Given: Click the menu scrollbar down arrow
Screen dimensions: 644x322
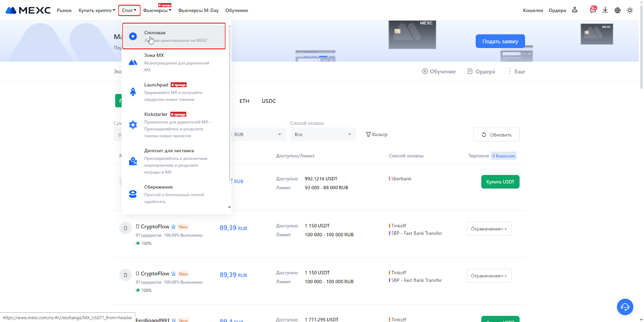Looking at the screenshot, I should [x=229, y=207].
